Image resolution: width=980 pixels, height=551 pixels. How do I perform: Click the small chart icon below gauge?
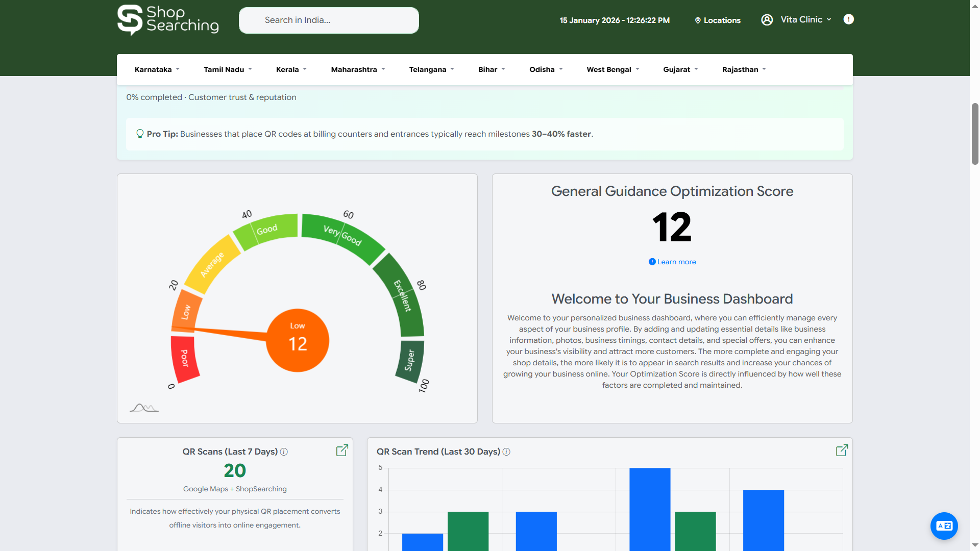144,408
